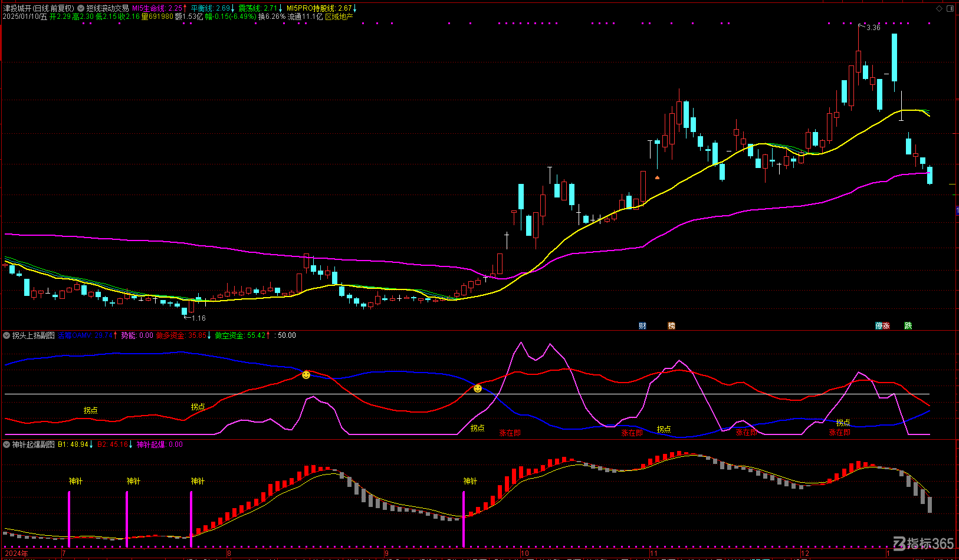Click the date 2025/01/10/五
The image size is (959, 560).
tap(25, 17)
